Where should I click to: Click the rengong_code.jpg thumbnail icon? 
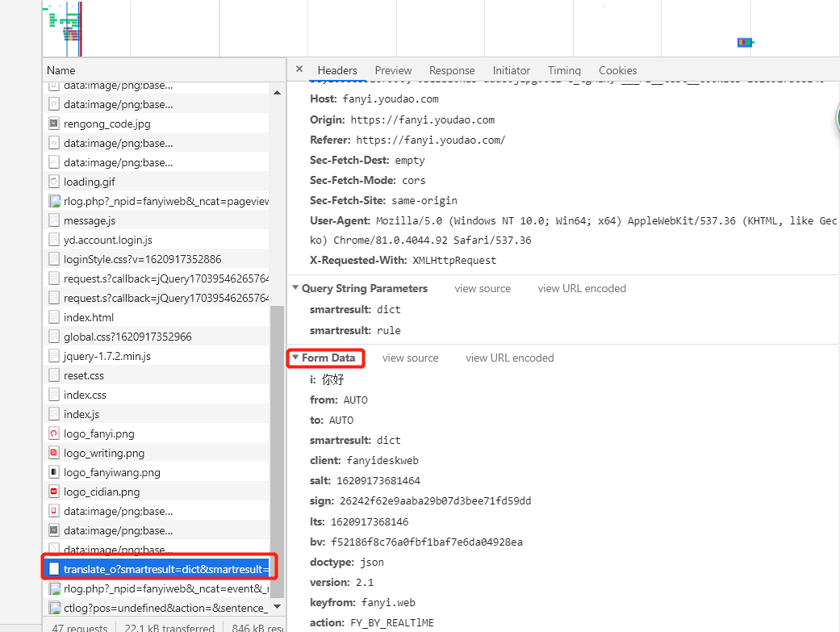(53, 123)
